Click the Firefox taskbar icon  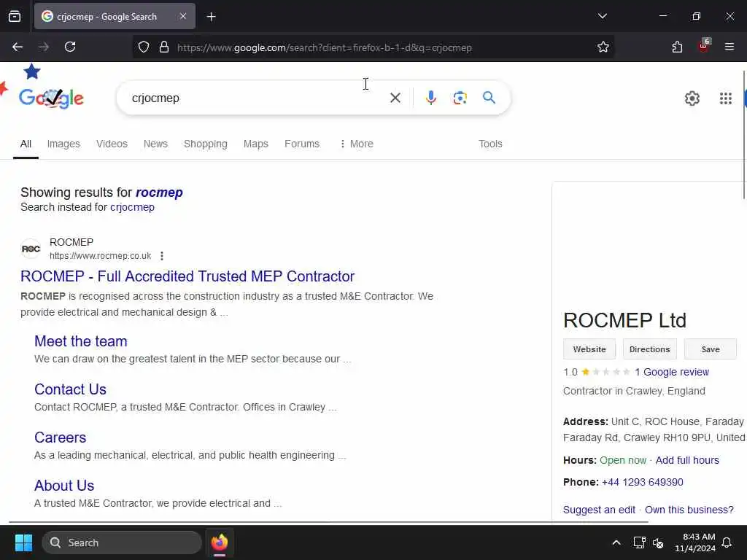[219, 542]
